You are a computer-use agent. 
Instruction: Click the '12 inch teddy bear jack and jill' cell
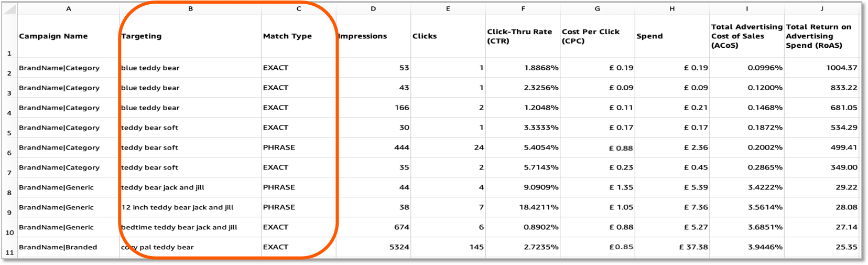coord(177,207)
